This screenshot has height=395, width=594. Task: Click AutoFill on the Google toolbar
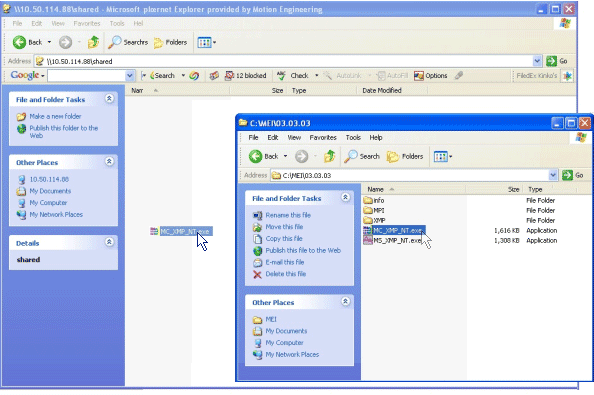(392, 76)
